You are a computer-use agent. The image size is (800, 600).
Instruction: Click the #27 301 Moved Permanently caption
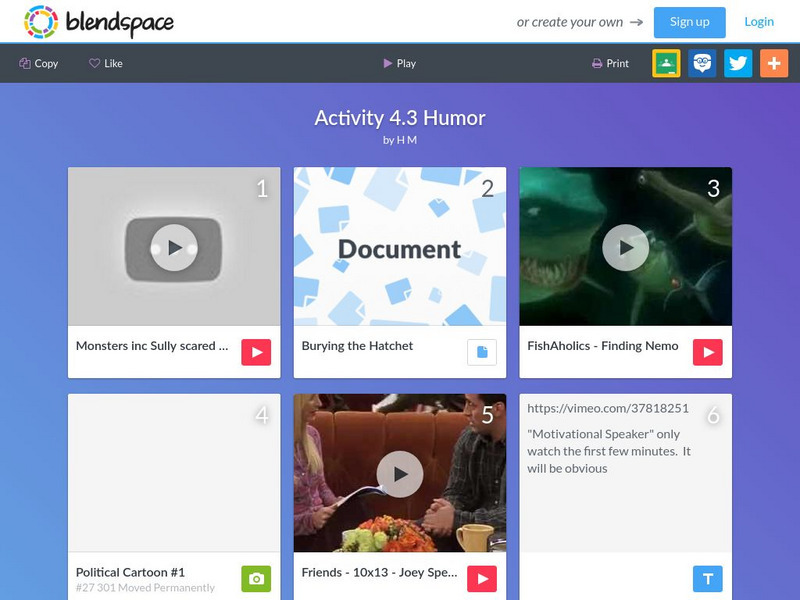click(x=145, y=588)
